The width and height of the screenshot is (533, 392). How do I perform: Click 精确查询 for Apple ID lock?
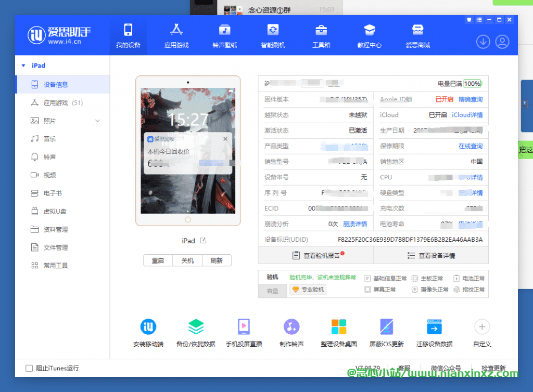(x=471, y=99)
